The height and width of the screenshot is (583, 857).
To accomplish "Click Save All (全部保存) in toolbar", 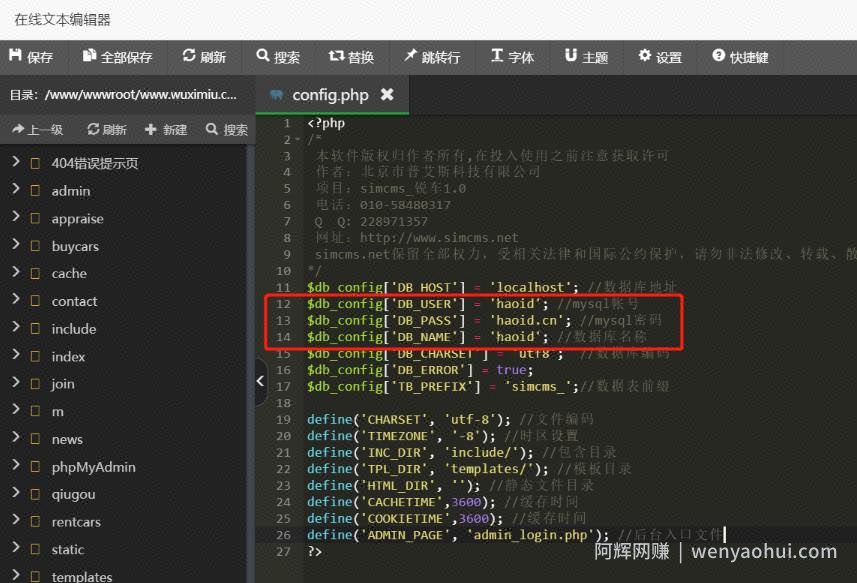I will click(x=117, y=57).
